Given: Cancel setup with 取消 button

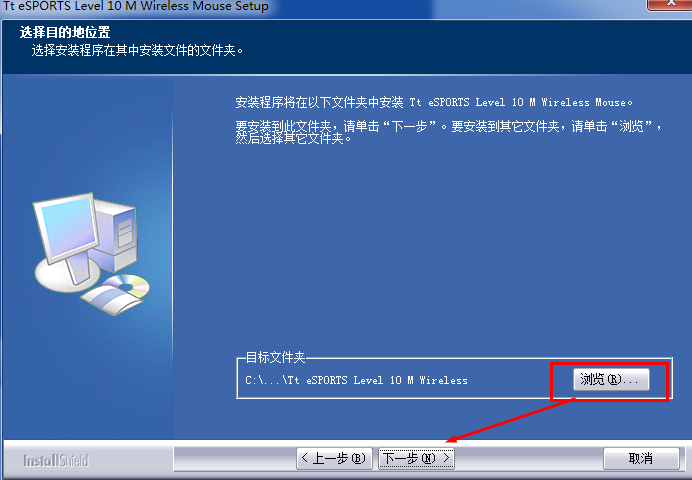Looking at the screenshot, I should tap(641, 458).
